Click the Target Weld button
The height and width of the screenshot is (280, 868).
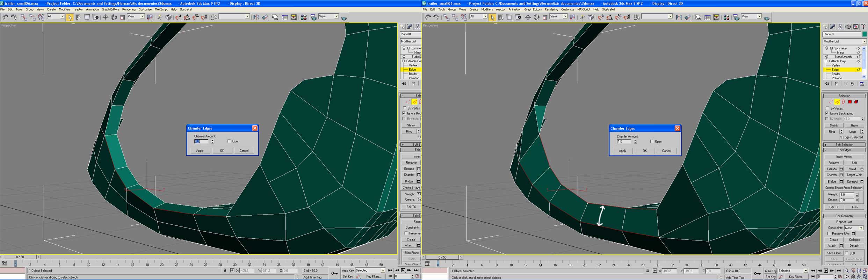854,175
